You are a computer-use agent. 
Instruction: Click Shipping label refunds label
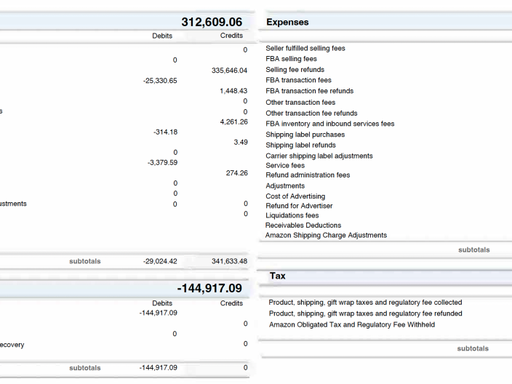(x=301, y=145)
